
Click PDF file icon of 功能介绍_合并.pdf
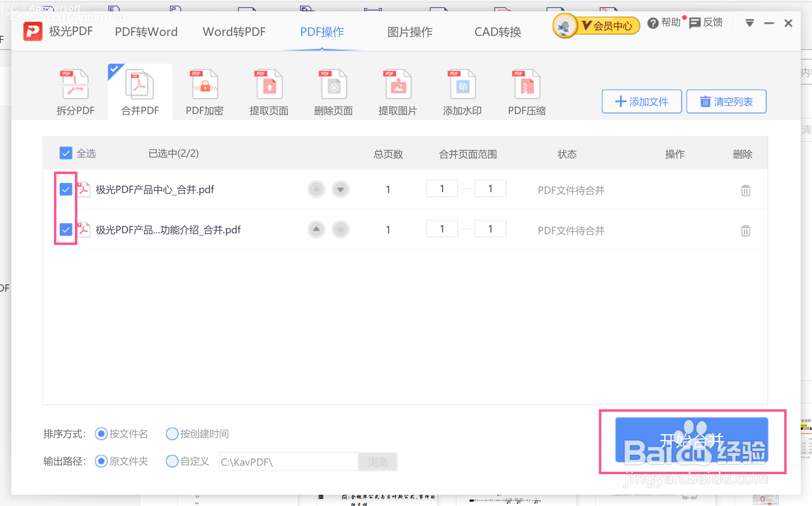[x=83, y=229]
